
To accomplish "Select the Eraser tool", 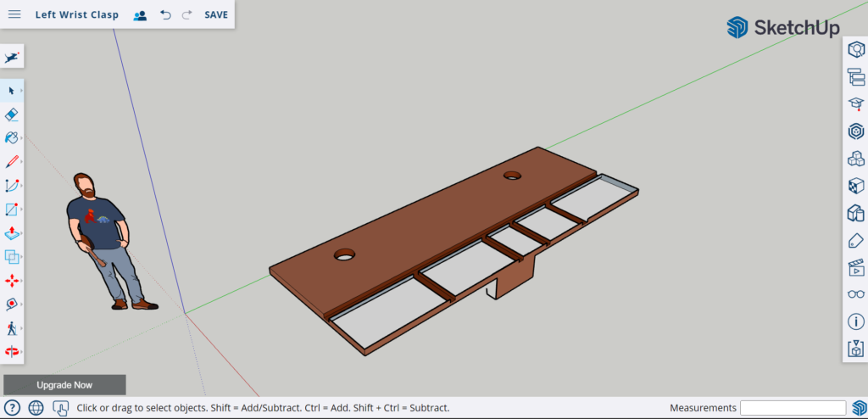I will [x=12, y=114].
